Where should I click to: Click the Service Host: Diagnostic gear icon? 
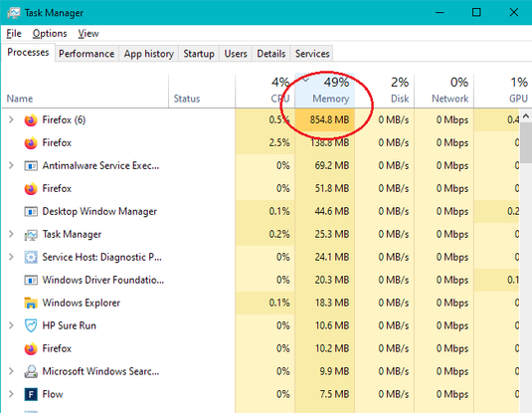tap(31, 257)
